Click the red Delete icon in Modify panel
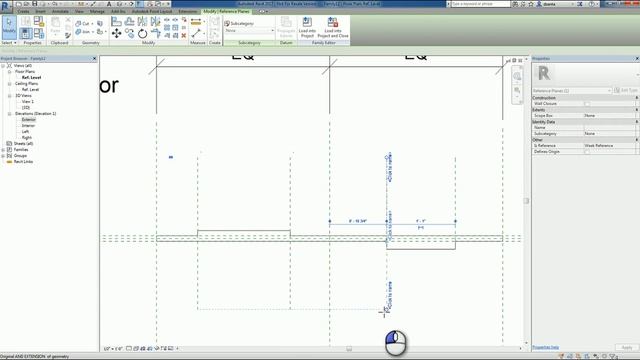The image size is (640, 360). 184,36
